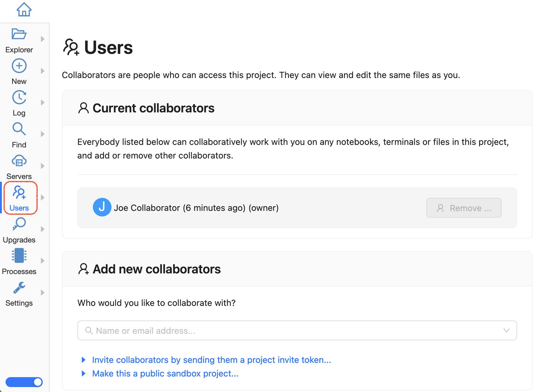Open the Log clock icon
540x392 pixels.
pos(19,98)
